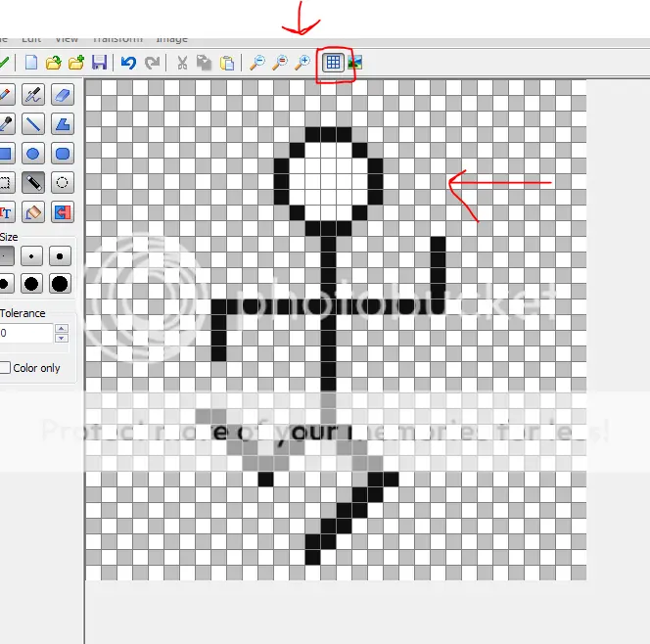Decrease Tolerance with the down arrow
This screenshot has height=644, width=650.
(62, 339)
